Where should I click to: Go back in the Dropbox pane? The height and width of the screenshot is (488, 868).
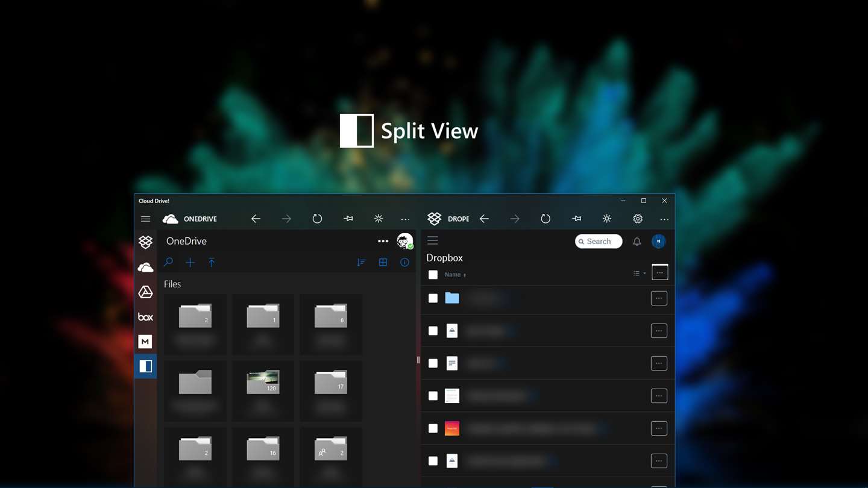coord(484,219)
